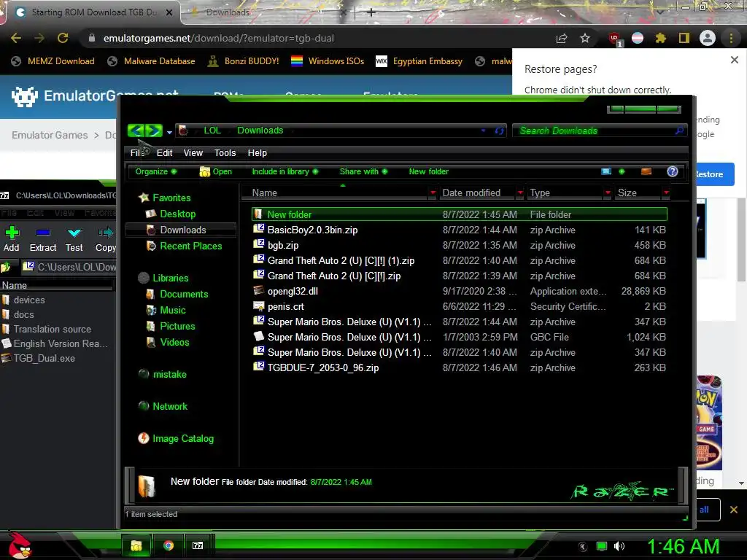Select bgb.zip file icon
This screenshot has height=560, width=747.
pos(259,244)
